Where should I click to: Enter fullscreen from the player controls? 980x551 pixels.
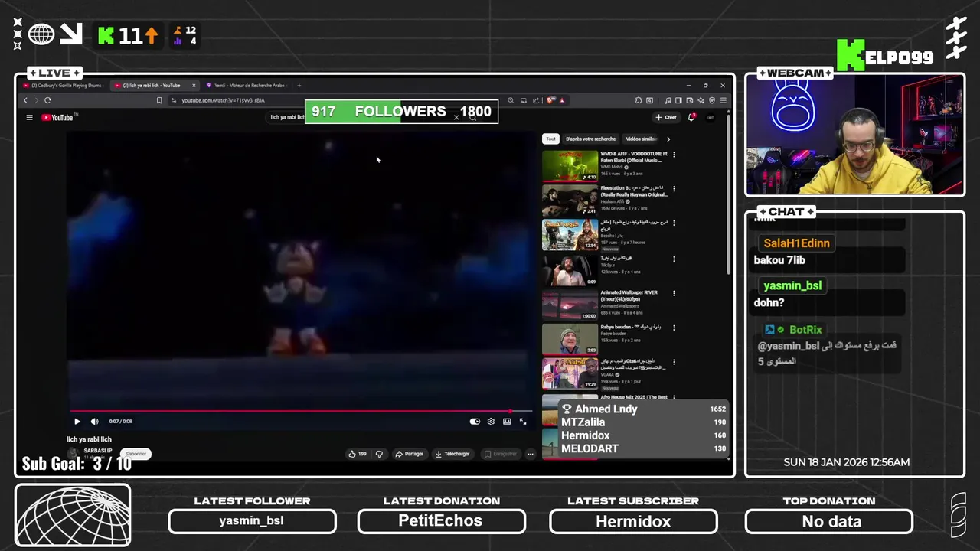coord(523,422)
